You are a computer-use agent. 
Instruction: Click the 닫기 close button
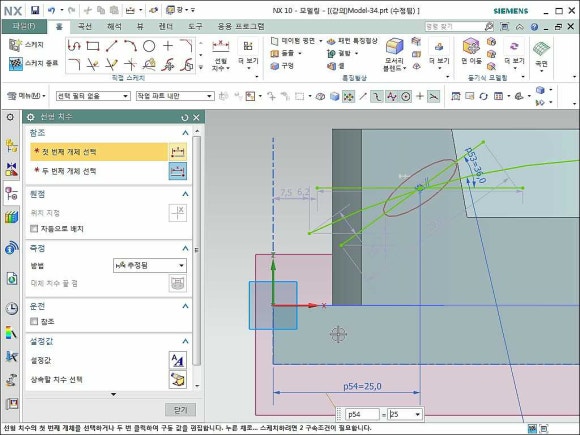point(181,409)
